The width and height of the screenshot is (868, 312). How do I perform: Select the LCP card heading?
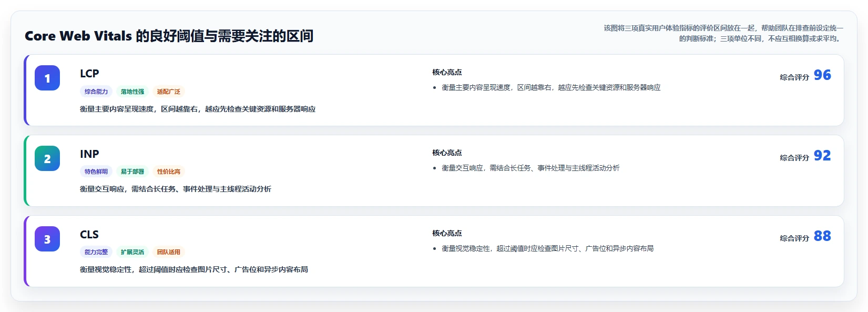point(89,74)
